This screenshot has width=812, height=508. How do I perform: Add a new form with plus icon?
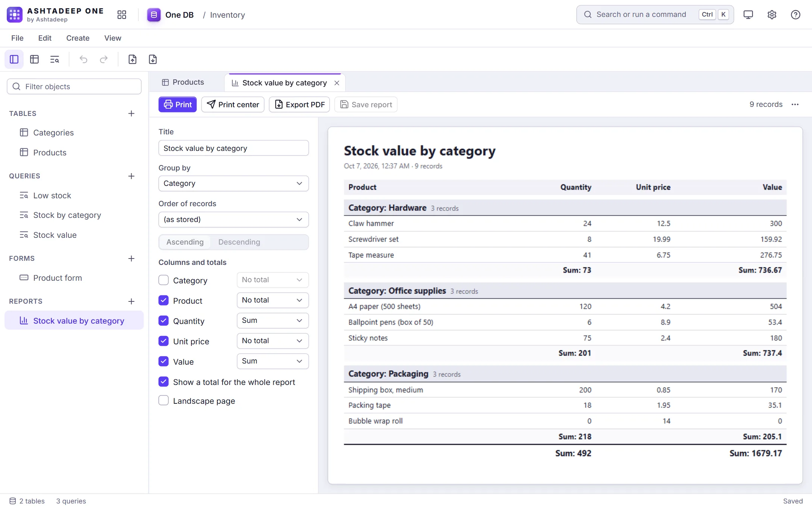(131, 259)
